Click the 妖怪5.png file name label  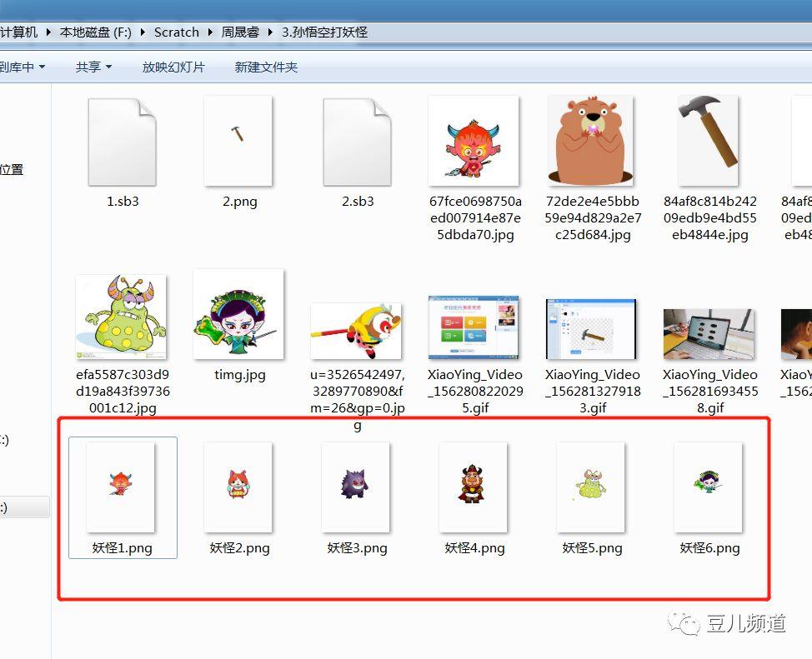click(x=593, y=547)
